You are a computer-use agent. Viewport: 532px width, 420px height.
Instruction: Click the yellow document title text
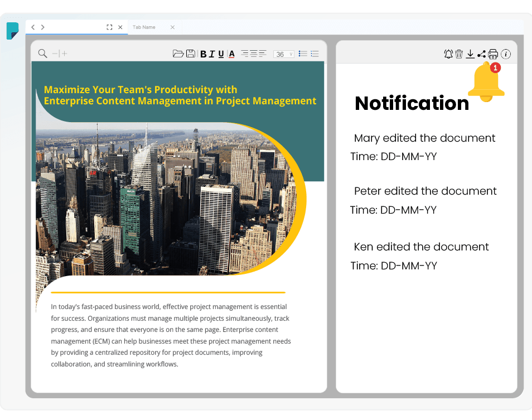[x=180, y=95]
